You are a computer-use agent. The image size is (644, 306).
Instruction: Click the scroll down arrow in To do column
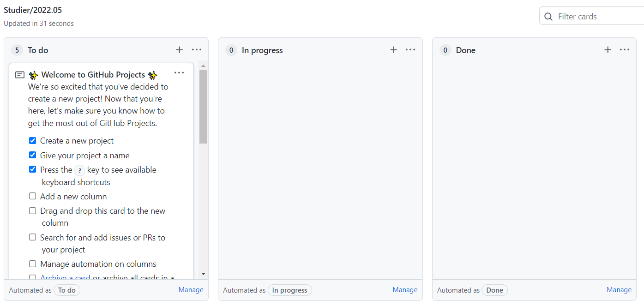click(203, 274)
